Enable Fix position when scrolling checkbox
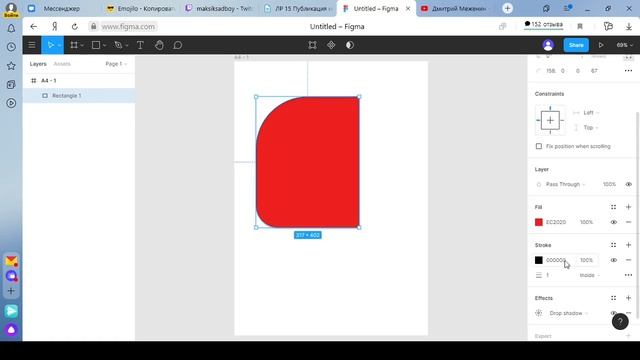The width and height of the screenshot is (640, 360). [x=539, y=146]
